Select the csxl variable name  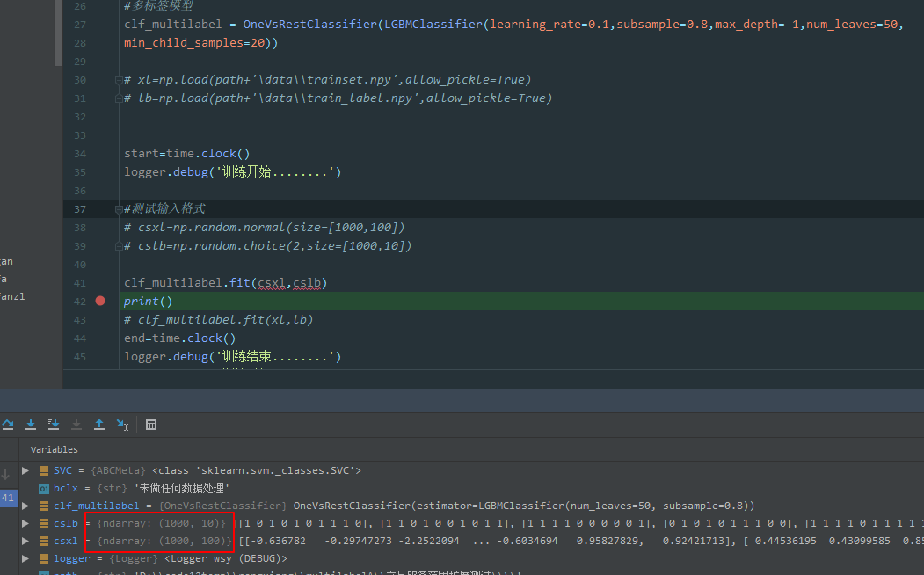[65, 541]
